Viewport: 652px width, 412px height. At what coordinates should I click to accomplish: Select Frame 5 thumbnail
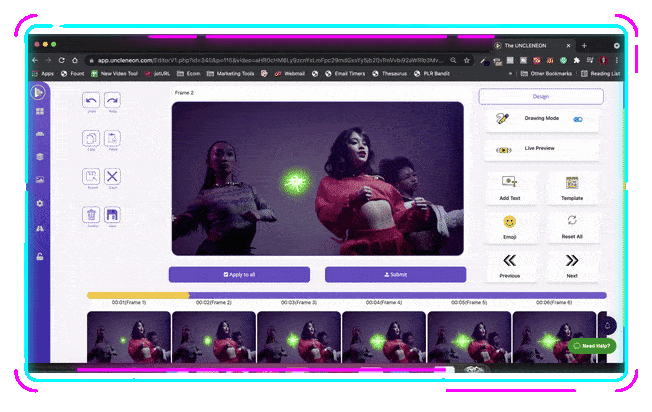(x=469, y=337)
